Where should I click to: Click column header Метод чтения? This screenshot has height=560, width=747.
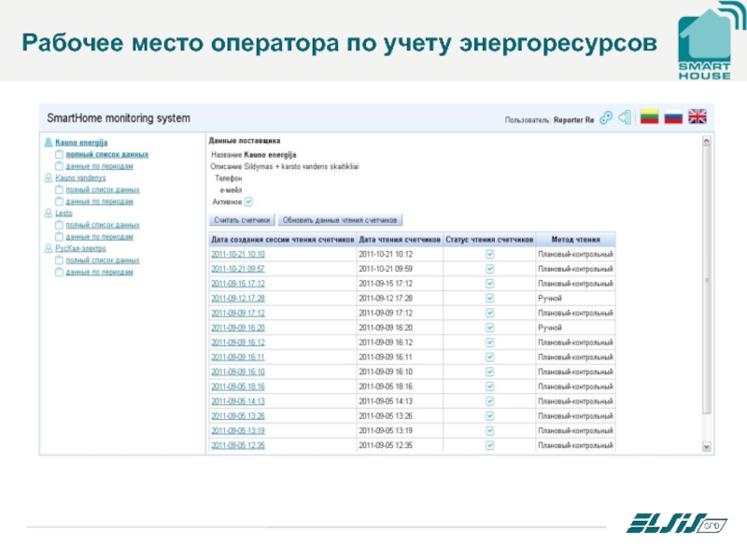pos(575,240)
